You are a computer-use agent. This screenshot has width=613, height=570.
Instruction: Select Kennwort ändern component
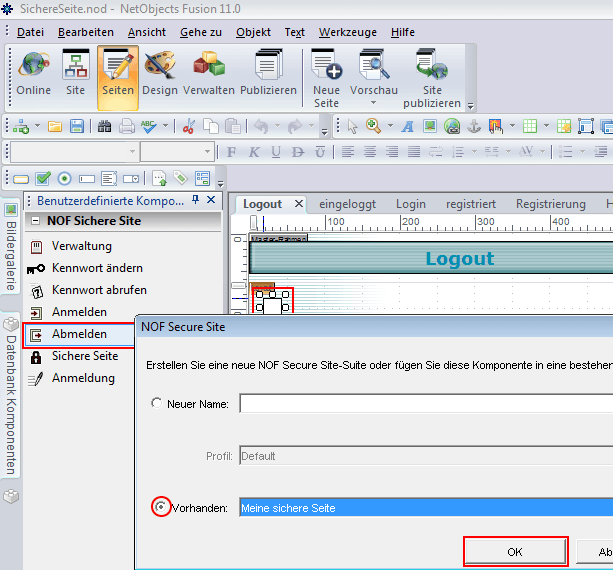coord(97,268)
